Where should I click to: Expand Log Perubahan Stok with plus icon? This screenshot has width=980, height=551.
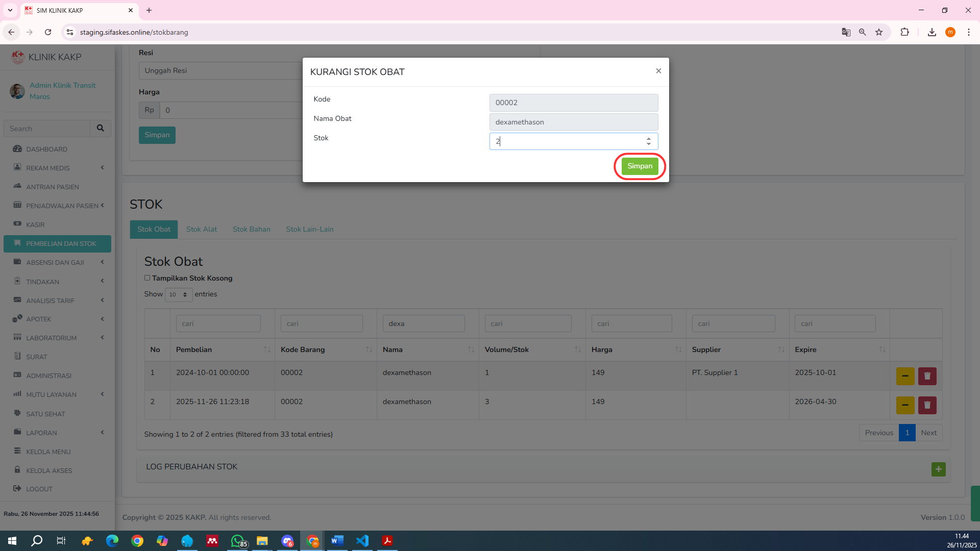click(x=938, y=469)
